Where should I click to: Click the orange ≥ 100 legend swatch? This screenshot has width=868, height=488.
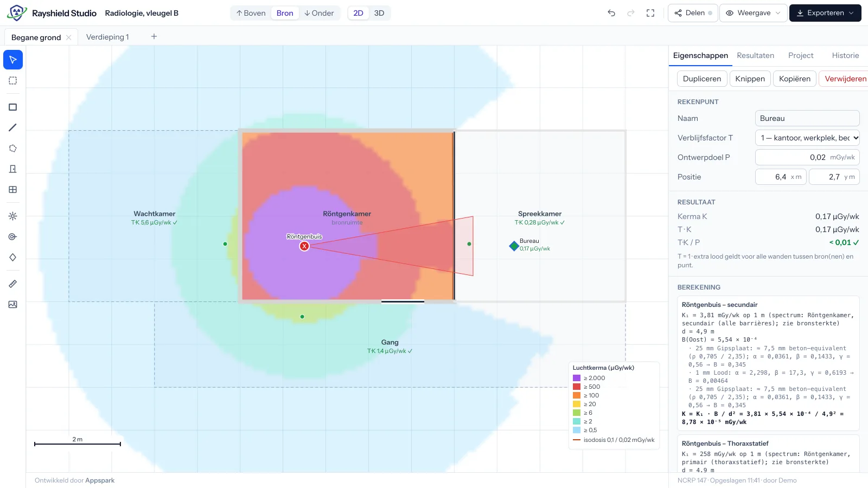pyautogui.click(x=577, y=395)
